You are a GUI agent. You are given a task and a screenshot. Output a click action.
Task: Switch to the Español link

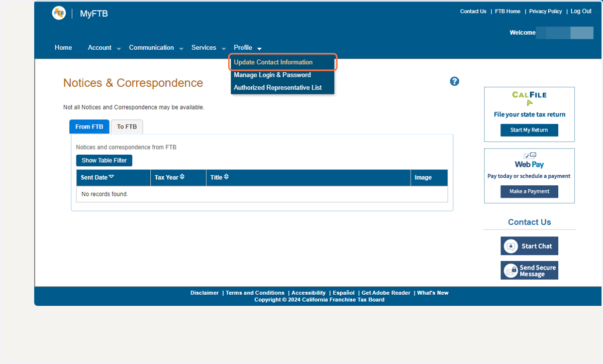(344, 293)
